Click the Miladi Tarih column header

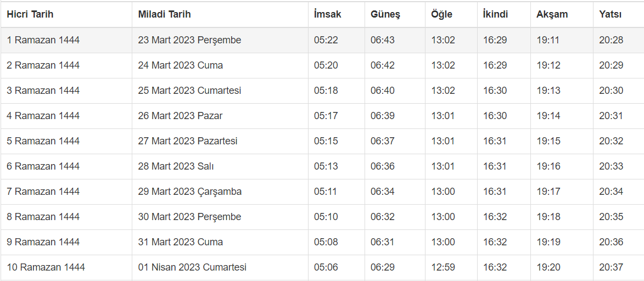click(164, 15)
